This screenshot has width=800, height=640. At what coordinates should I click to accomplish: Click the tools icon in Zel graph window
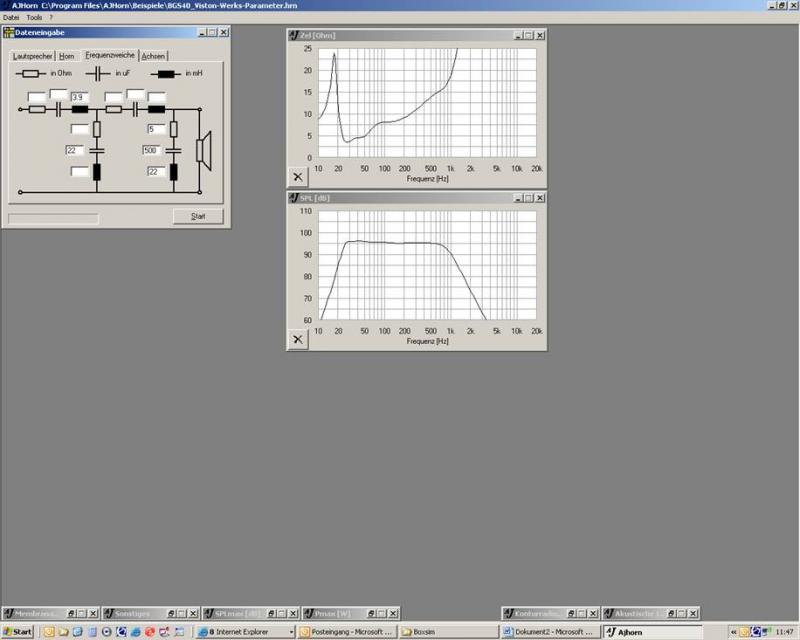(298, 176)
